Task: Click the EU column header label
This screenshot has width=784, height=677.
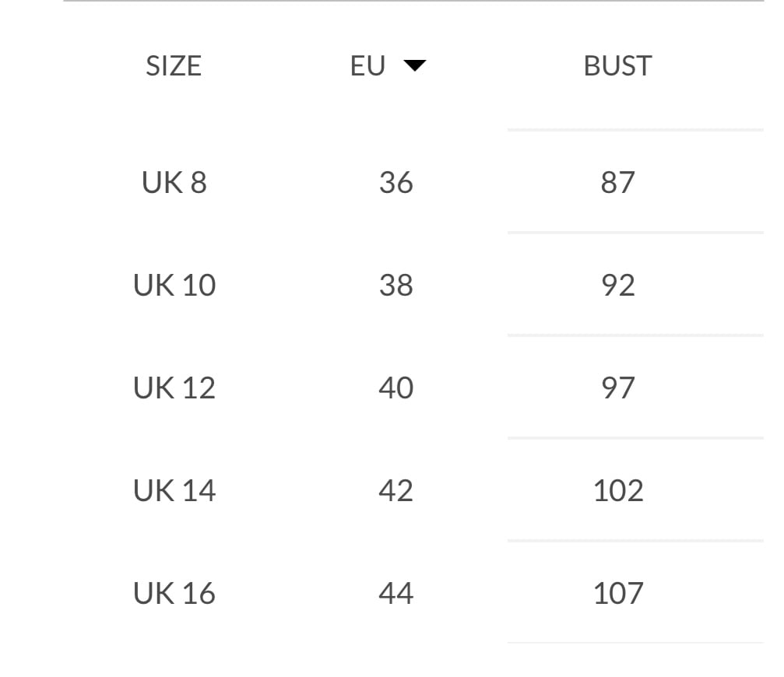Action: pyautogui.click(x=367, y=66)
